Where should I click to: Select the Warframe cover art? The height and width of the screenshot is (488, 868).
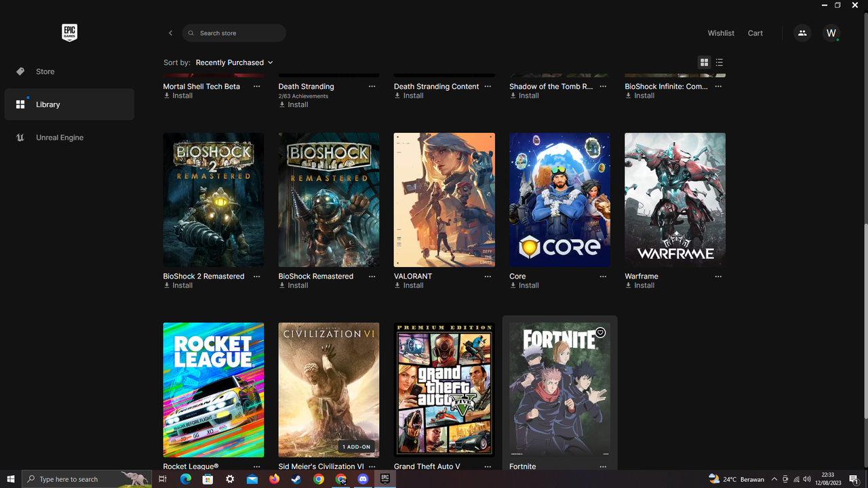coord(675,200)
